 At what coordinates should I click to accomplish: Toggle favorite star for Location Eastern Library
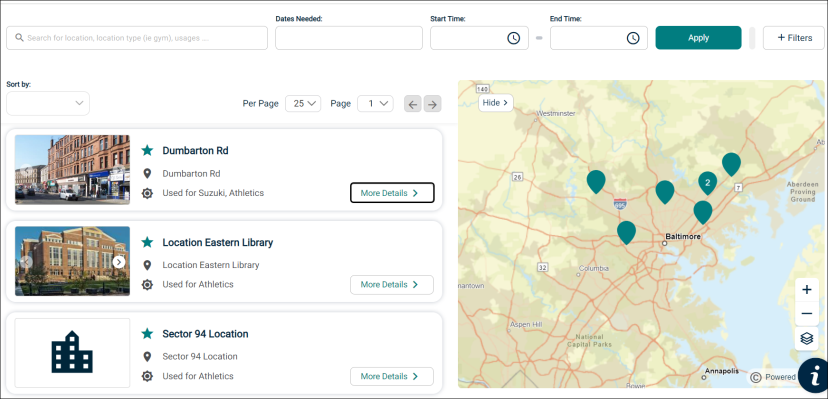[x=147, y=242]
